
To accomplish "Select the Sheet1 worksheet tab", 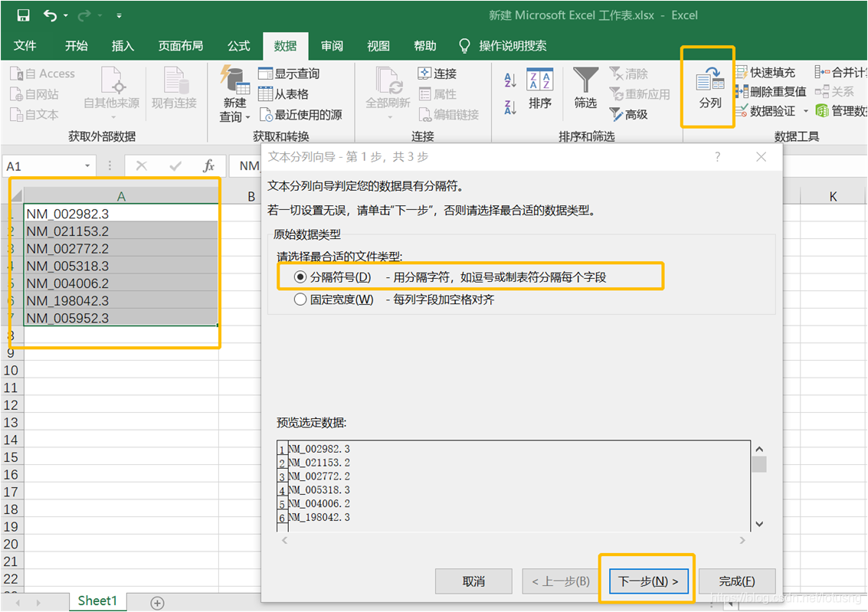I will pyautogui.click(x=97, y=601).
